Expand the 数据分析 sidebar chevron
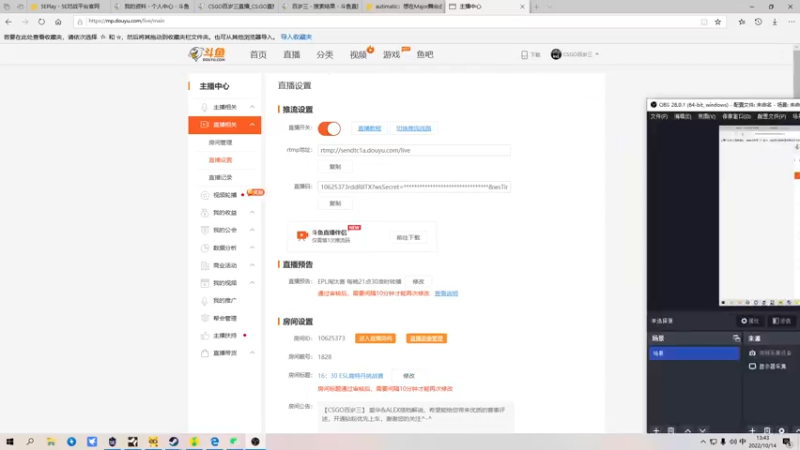The image size is (800, 450). 252,248
